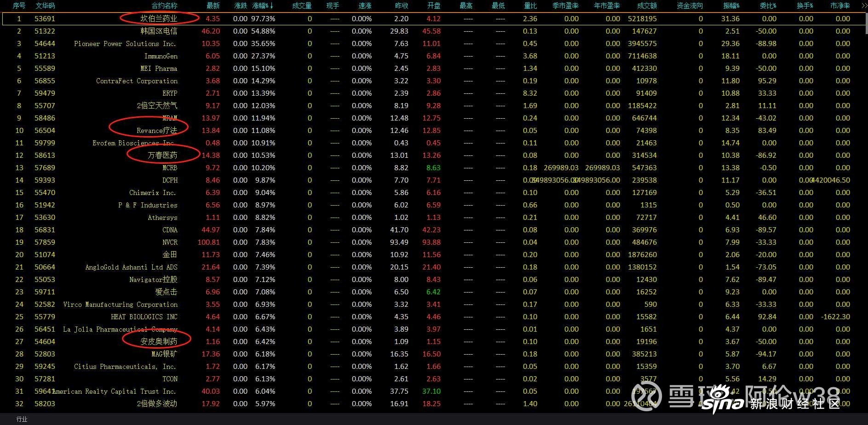Screen dimensions: 868x425
Task: Select the 金田 contract row
Action: tap(434, 255)
